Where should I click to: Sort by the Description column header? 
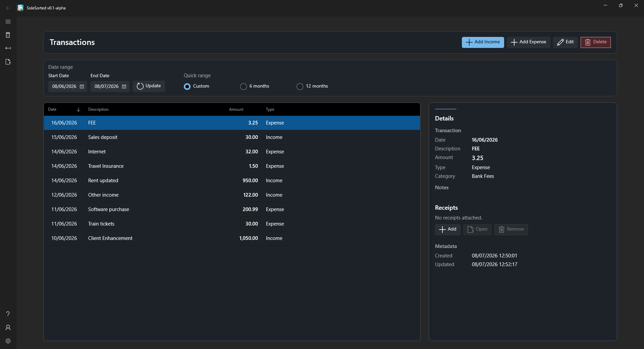pyautogui.click(x=98, y=109)
